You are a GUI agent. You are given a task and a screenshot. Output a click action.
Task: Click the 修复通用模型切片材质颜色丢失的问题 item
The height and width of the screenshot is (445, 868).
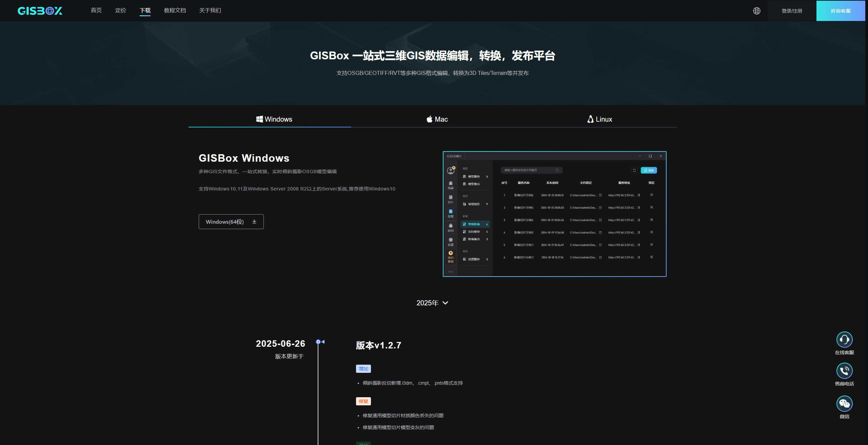click(403, 416)
